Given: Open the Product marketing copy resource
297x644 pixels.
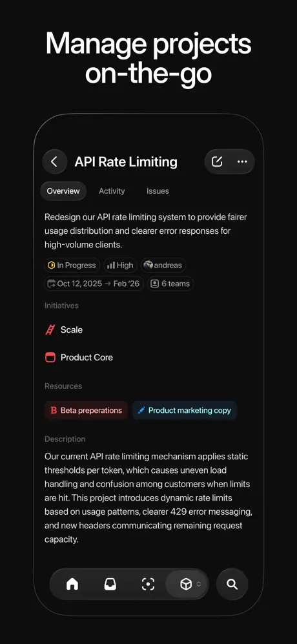Looking at the screenshot, I should (185, 410).
